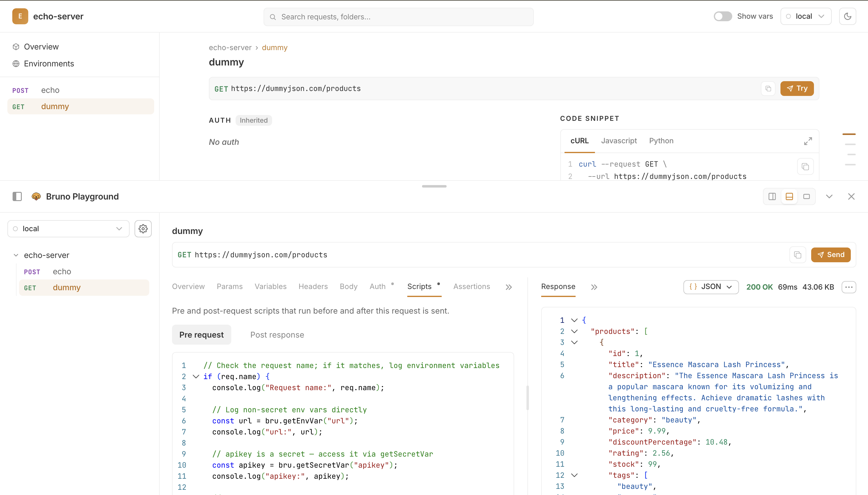868x495 pixels.
Task: Click the echo-server breadcrumb link
Action: [x=230, y=48]
